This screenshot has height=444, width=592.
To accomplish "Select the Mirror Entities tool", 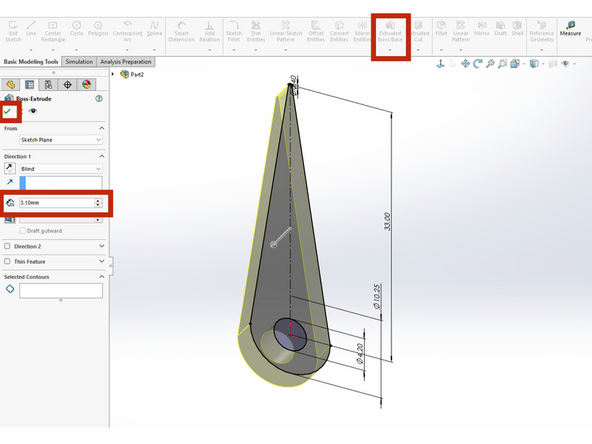I will click(x=362, y=31).
